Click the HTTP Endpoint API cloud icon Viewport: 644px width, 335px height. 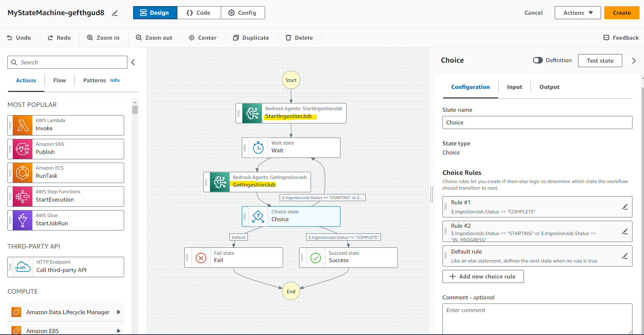pyautogui.click(x=23, y=267)
